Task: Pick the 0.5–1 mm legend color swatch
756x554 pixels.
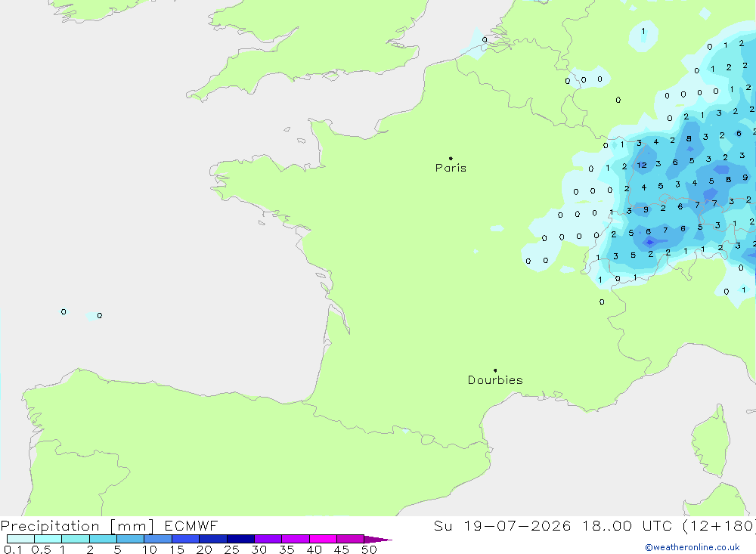Action: (x=48, y=539)
